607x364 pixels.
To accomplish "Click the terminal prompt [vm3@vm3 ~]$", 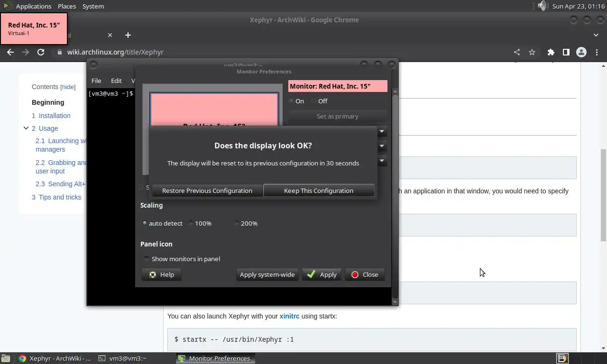I will [x=110, y=94].
